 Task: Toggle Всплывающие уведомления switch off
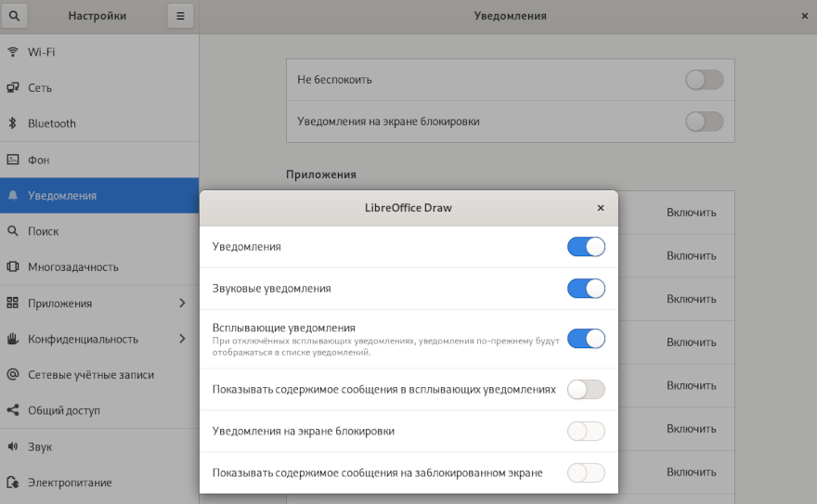point(586,339)
